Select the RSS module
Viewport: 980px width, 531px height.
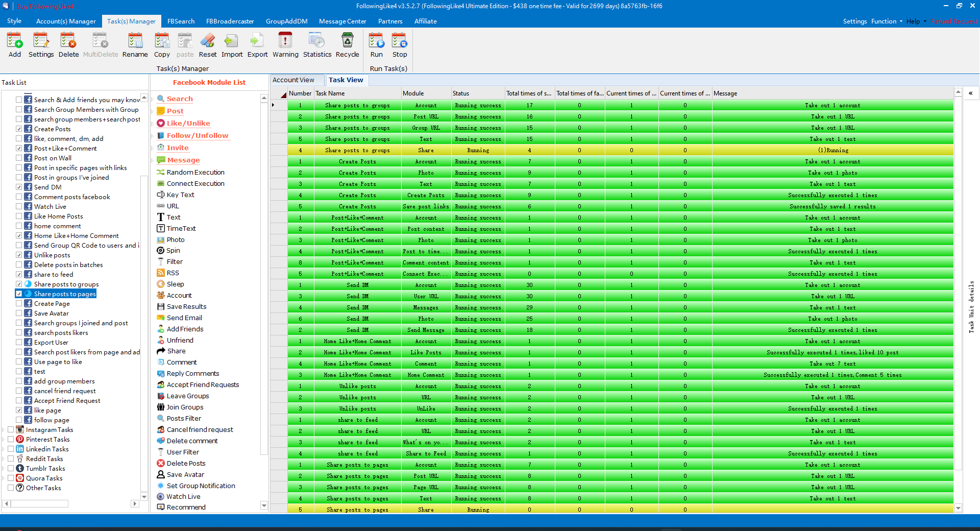(x=168, y=273)
